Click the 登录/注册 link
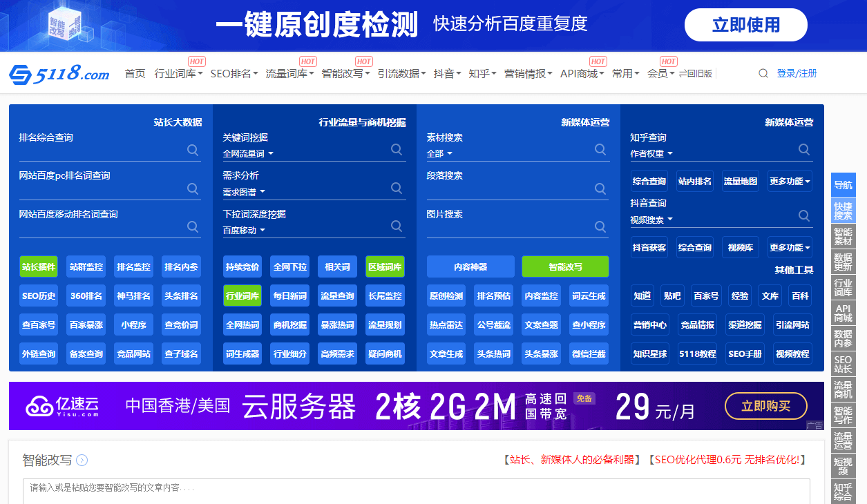867x504 pixels. tap(797, 72)
